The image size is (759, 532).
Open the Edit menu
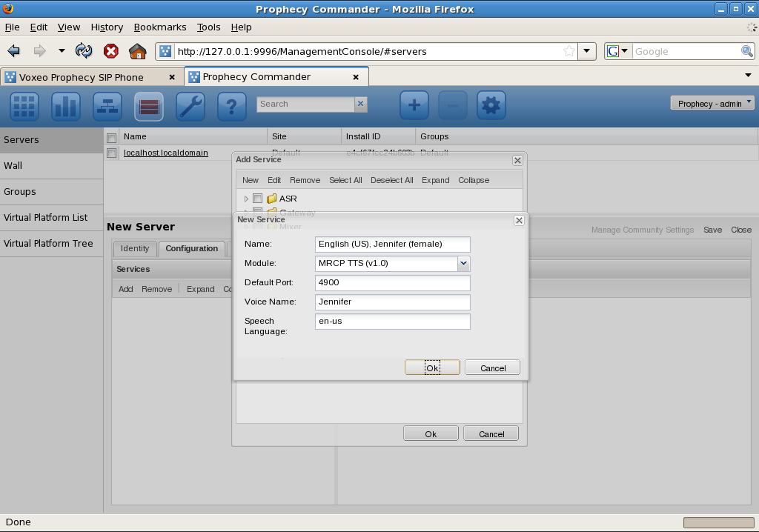pyautogui.click(x=39, y=27)
